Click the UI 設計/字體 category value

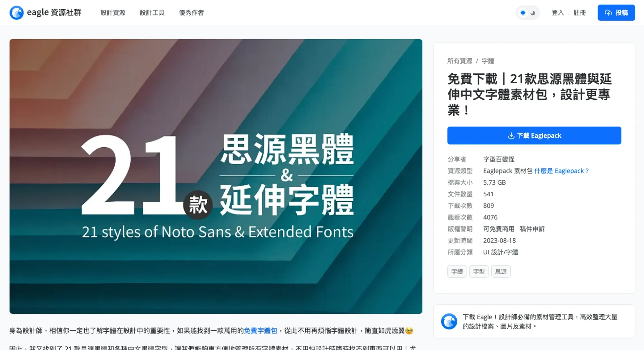point(500,252)
